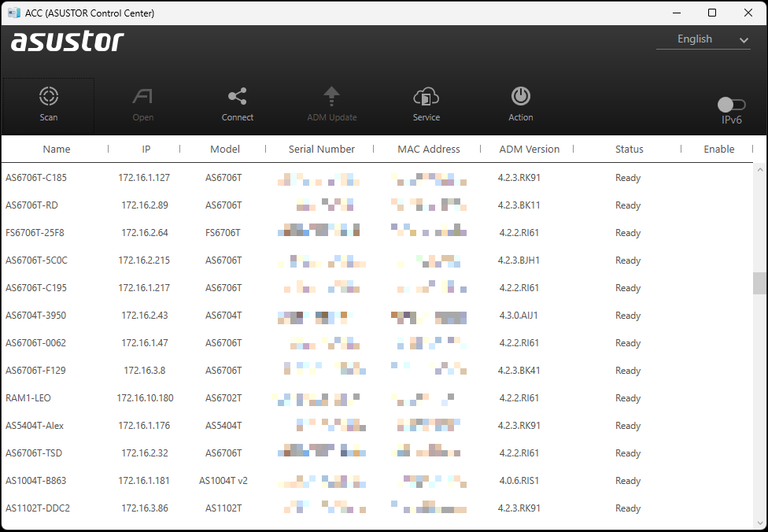768x532 pixels.
Task: Click the ACC app icon in title bar
Action: coord(14,13)
